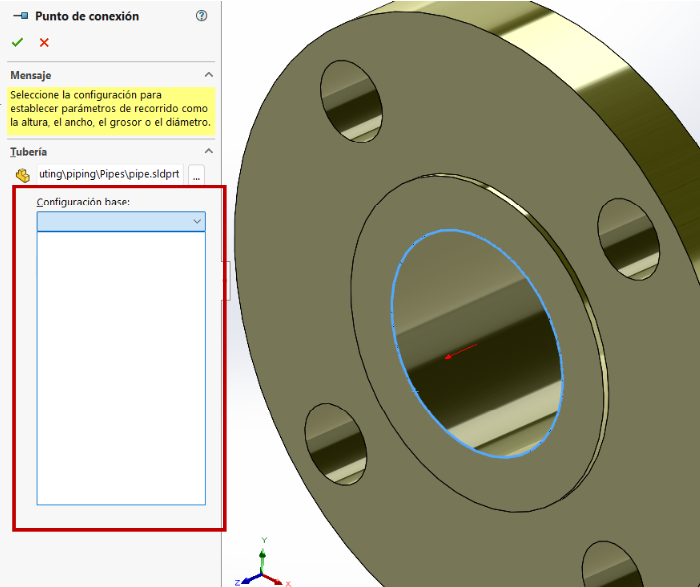This screenshot has width=700, height=587.
Task: Cancel with the red X icon
Action: (44, 42)
